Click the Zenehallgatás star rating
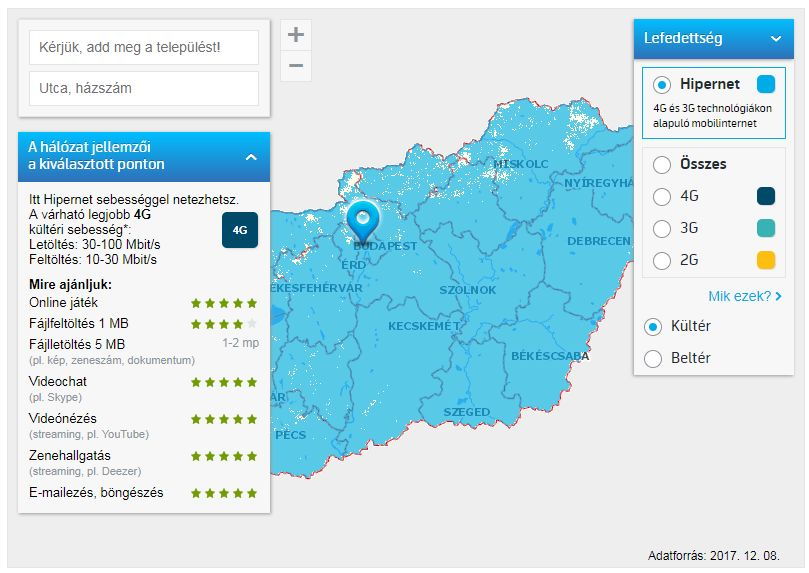Image resolution: width=809 pixels, height=573 pixels. [224, 456]
